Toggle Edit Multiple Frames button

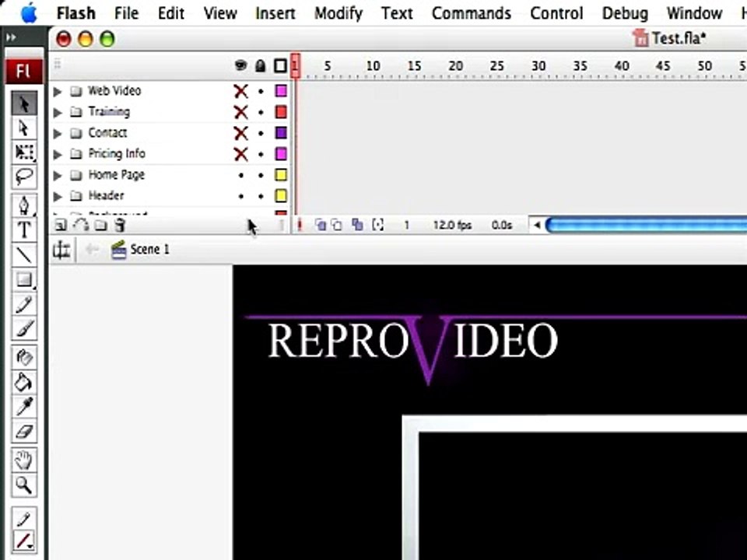[357, 225]
